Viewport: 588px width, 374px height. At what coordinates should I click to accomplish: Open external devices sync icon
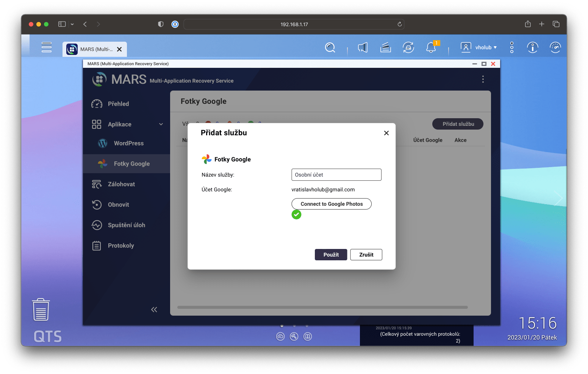pyautogui.click(x=408, y=47)
